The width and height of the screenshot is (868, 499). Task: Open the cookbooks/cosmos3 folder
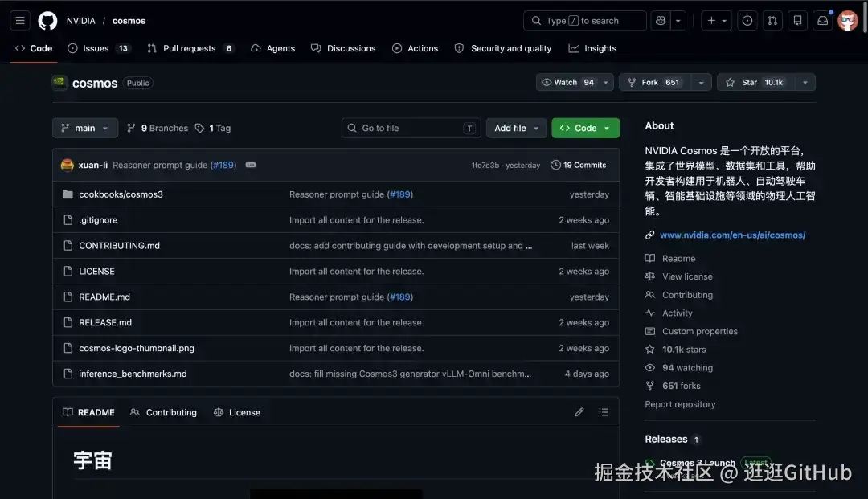coord(121,194)
